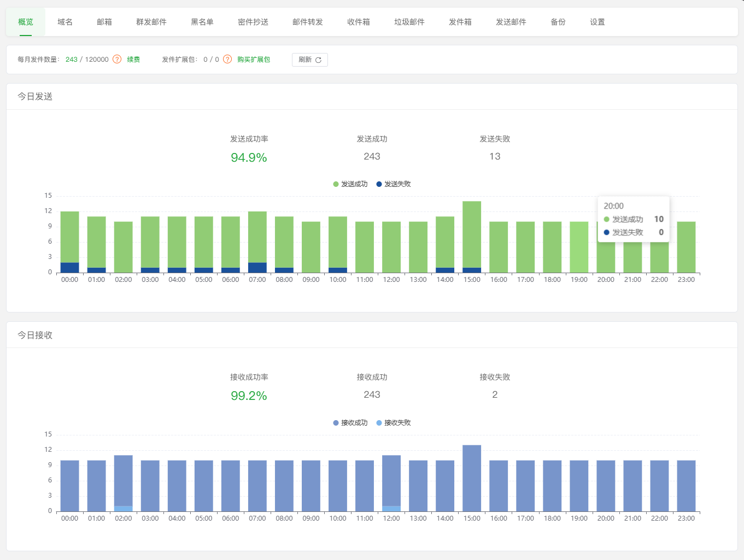Click the 购买扩展包 link
Viewport: 744px width, 560px height.
coord(254,60)
